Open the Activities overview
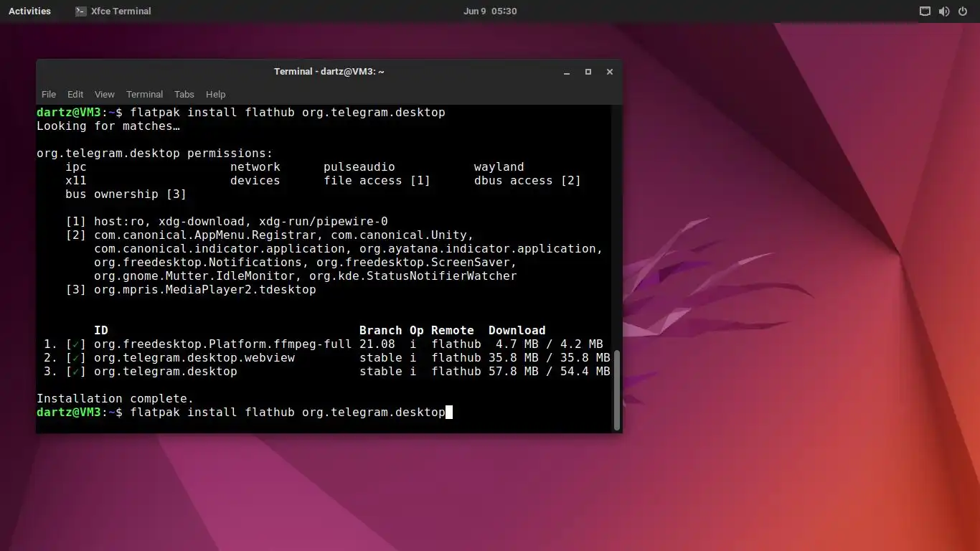This screenshot has height=551, width=980. 29,11
